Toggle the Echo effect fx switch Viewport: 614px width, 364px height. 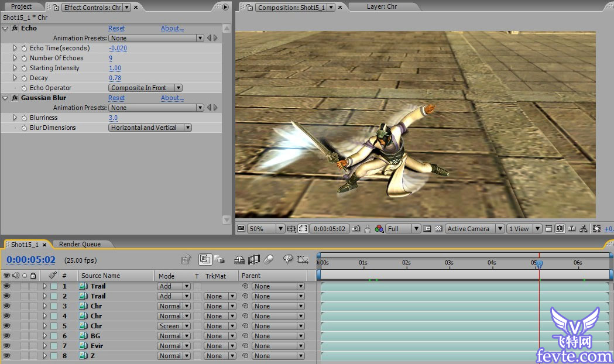tap(15, 28)
